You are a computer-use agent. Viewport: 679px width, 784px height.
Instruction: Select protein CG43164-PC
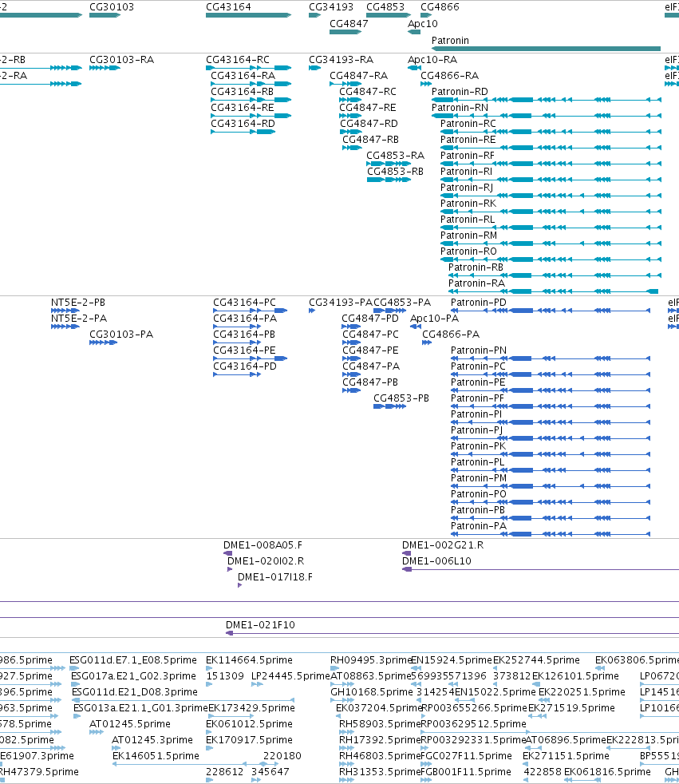[x=244, y=303]
